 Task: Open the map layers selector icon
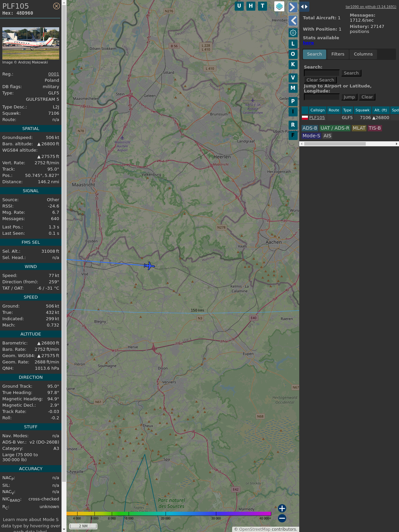tap(279, 6)
